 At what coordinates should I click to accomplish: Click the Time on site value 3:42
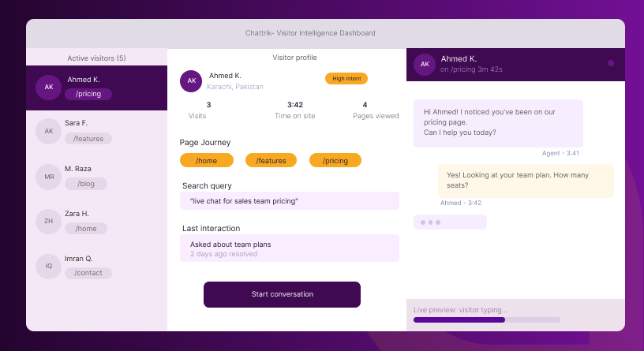click(x=295, y=105)
